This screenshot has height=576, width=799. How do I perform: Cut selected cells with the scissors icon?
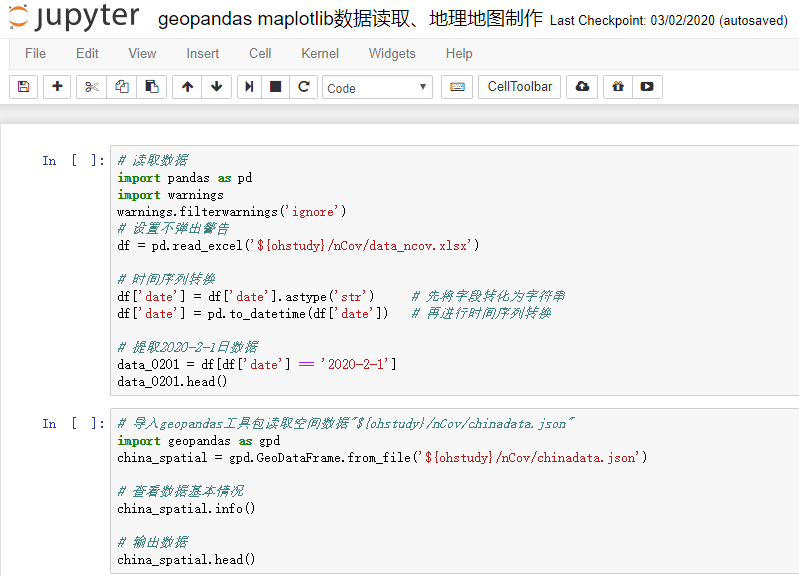(92, 87)
